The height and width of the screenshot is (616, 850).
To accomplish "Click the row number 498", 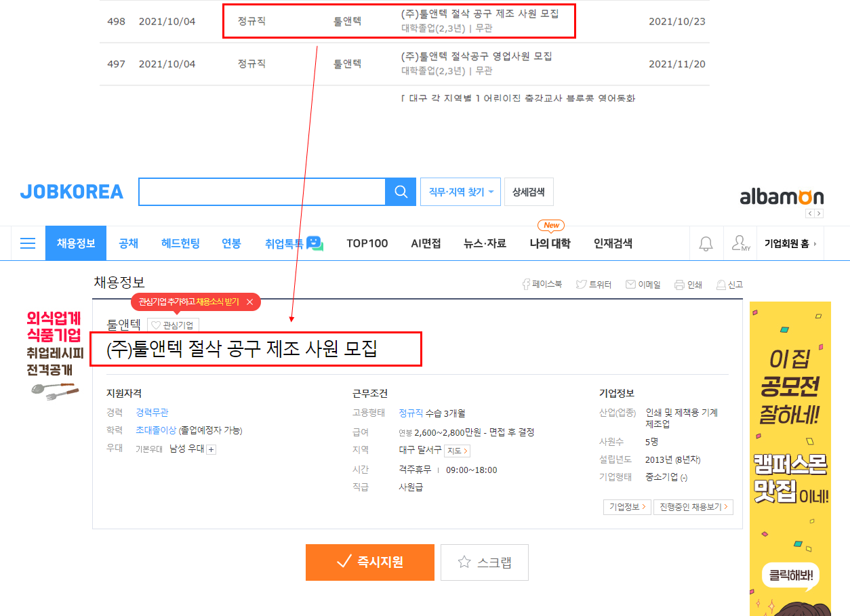I will point(116,22).
